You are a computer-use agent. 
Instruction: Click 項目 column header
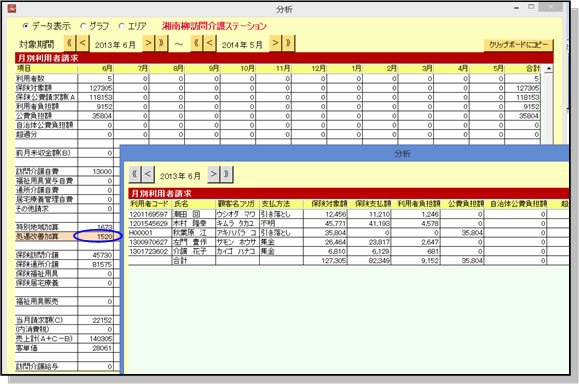(x=46, y=69)
